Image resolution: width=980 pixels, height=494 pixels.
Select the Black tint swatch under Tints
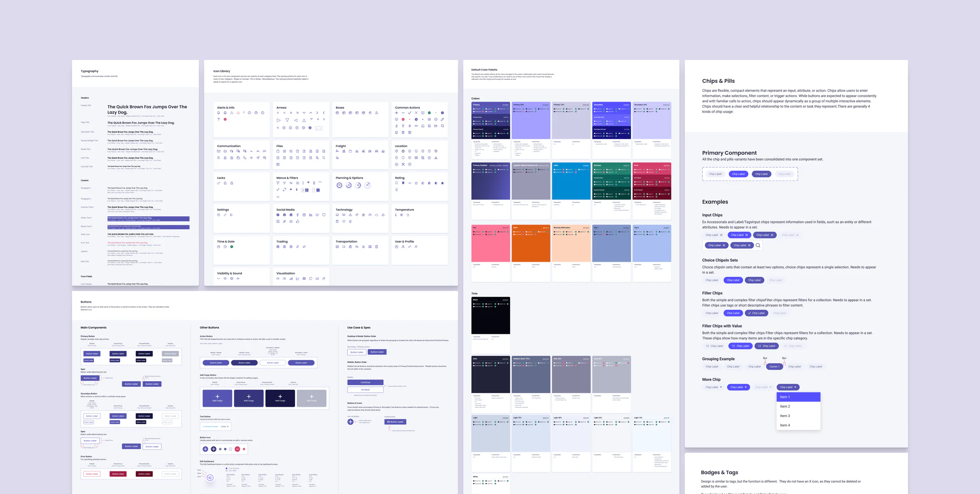(x=490, y=315)
